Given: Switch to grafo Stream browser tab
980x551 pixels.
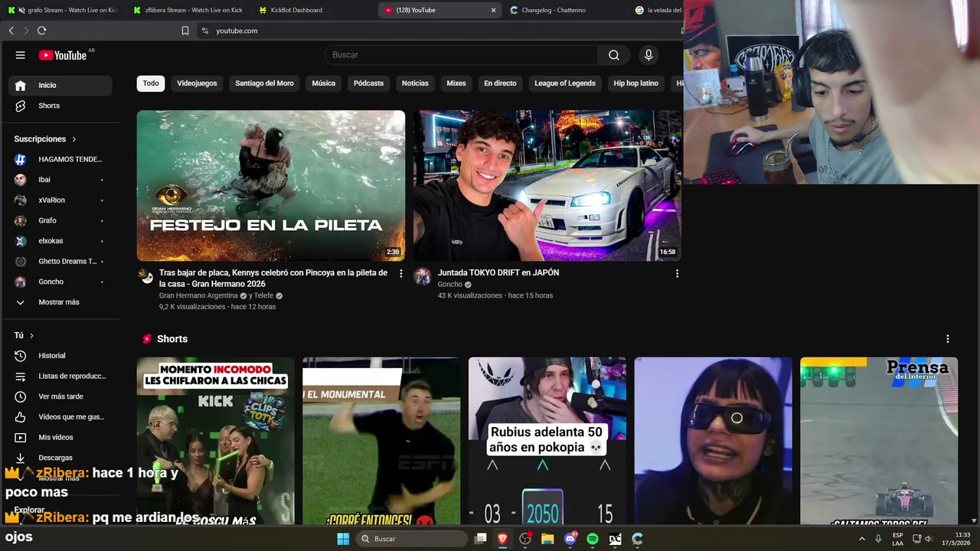Looking at the screenshot, I should 65,10.
